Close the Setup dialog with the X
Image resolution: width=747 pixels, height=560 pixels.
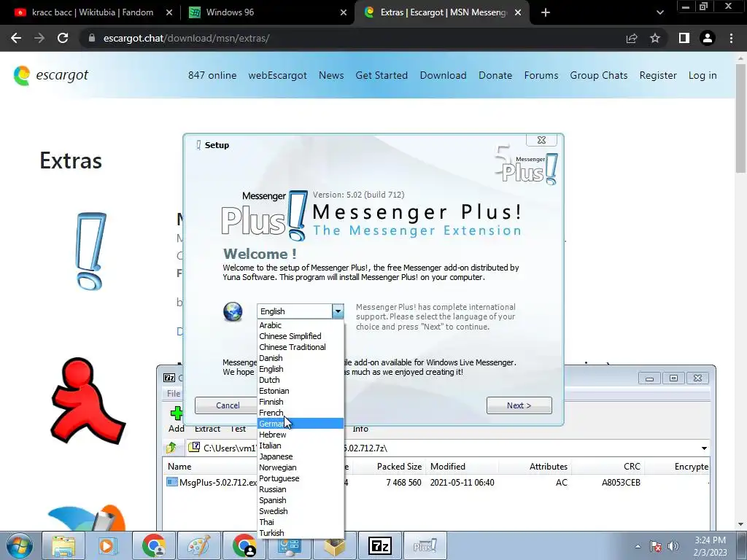(x=541, y=140)
